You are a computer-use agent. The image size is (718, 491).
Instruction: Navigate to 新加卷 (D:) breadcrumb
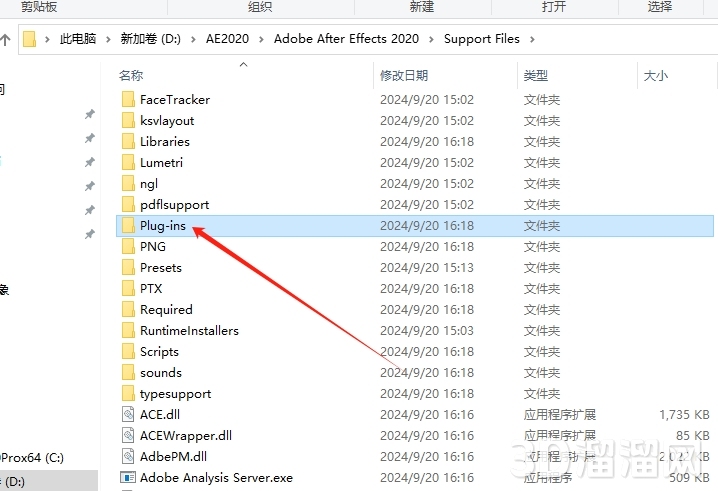151,39
